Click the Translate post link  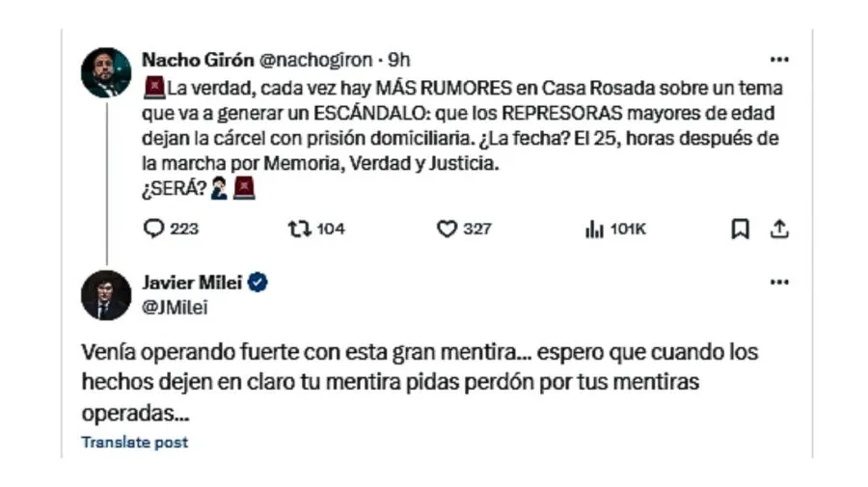(x=135, y=443)
